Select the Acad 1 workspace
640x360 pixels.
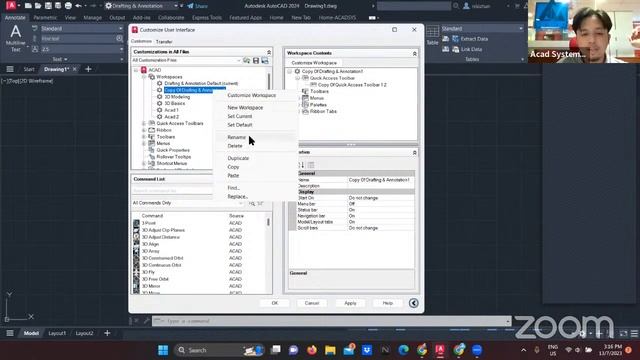tap(171, 110)
